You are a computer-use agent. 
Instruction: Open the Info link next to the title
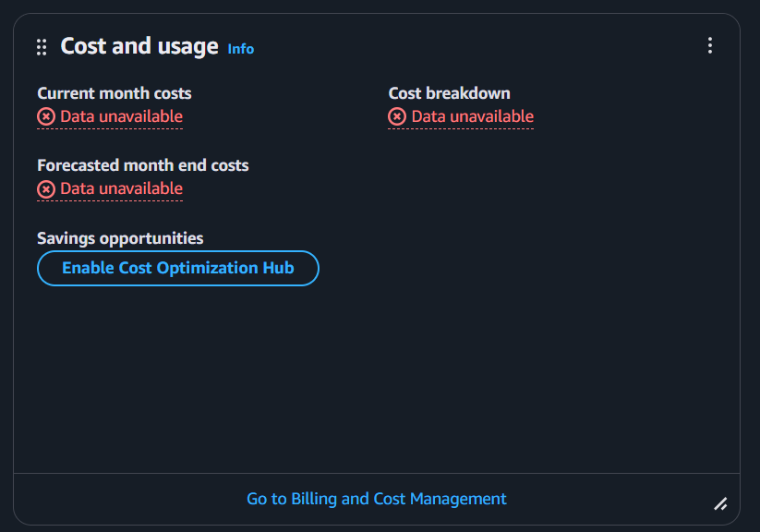[x=240, y=49]
